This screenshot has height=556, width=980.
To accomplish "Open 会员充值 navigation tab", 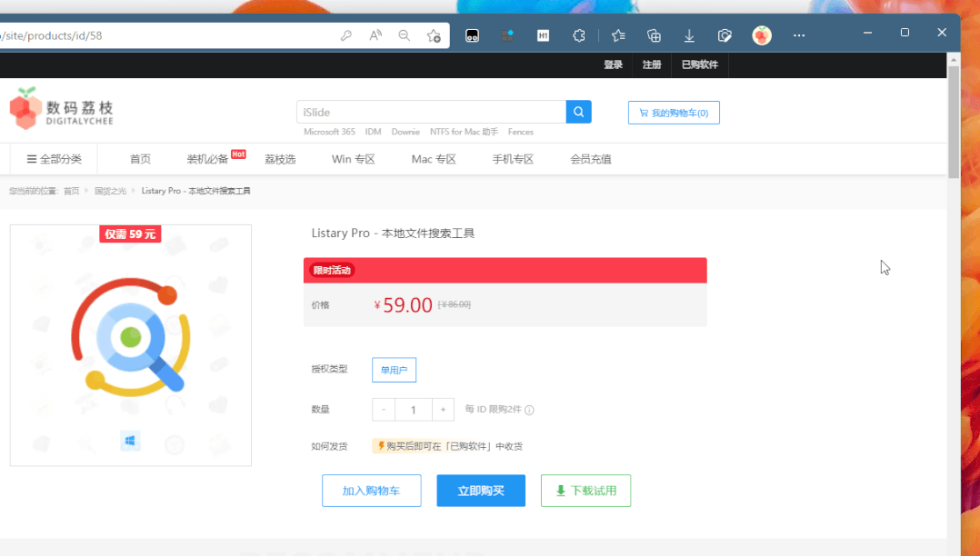I will click(591, 159).
